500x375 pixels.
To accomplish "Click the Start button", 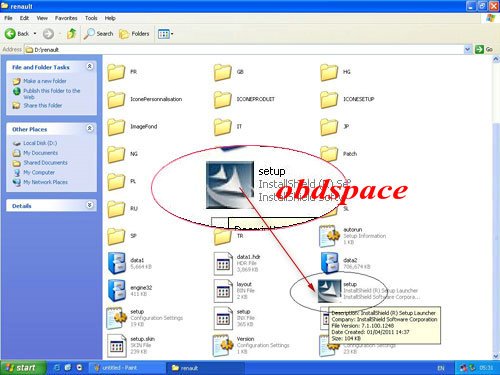I will (x=23, y=368).
